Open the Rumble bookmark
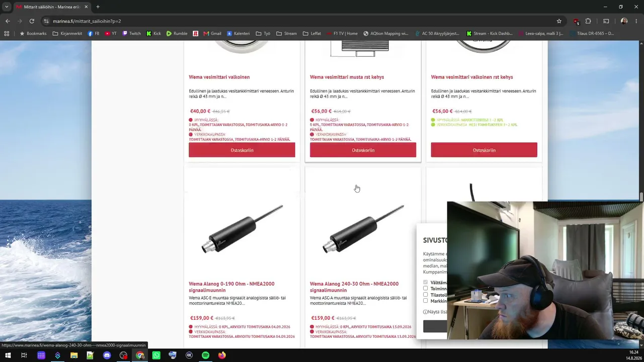This screenshot has height=362, width=644. click(x=177, y=34)
